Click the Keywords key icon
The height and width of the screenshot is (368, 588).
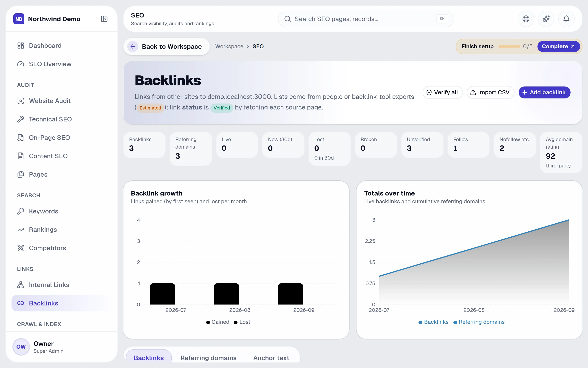pos(21,211)
